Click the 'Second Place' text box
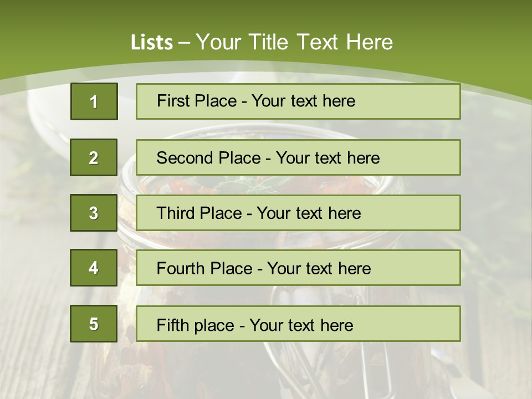The image size is (532, 399). 298,157
